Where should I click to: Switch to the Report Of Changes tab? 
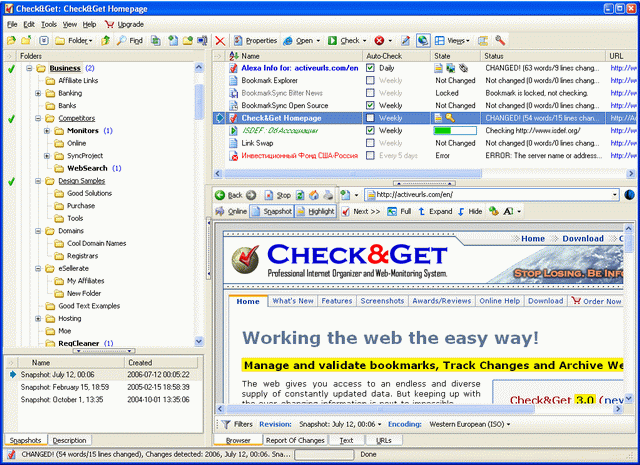pyautogui.click(x=296, y=440)
